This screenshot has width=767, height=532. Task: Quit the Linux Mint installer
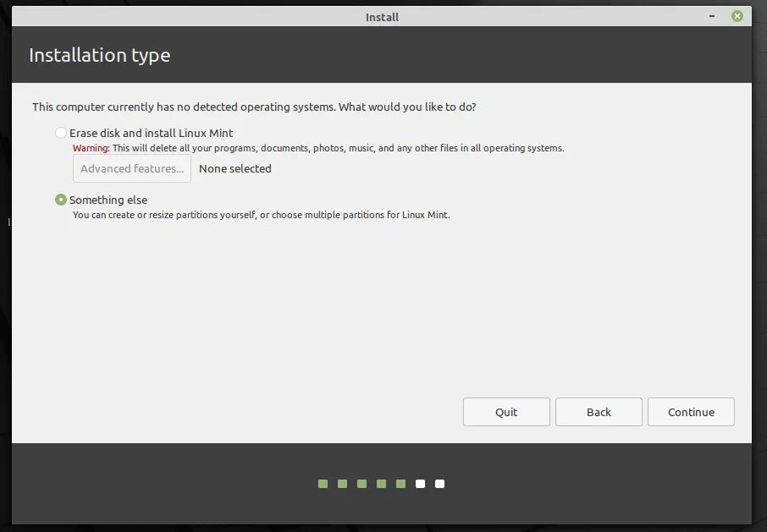click(x=506, y=412)
